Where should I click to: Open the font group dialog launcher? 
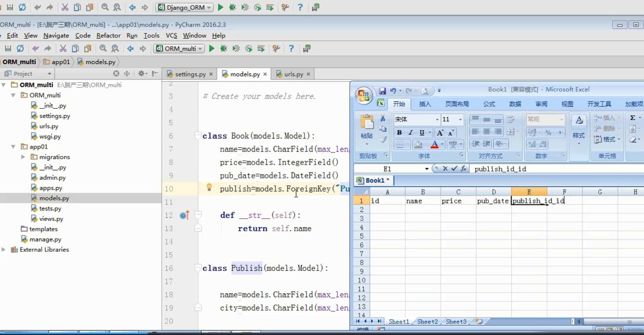(x=461, y=155)
